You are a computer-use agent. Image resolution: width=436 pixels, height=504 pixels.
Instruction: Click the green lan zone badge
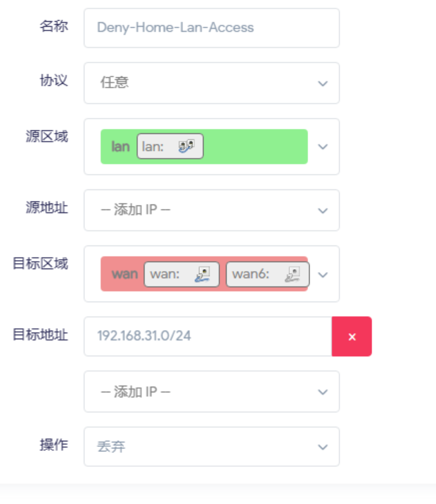coord(120,147)
